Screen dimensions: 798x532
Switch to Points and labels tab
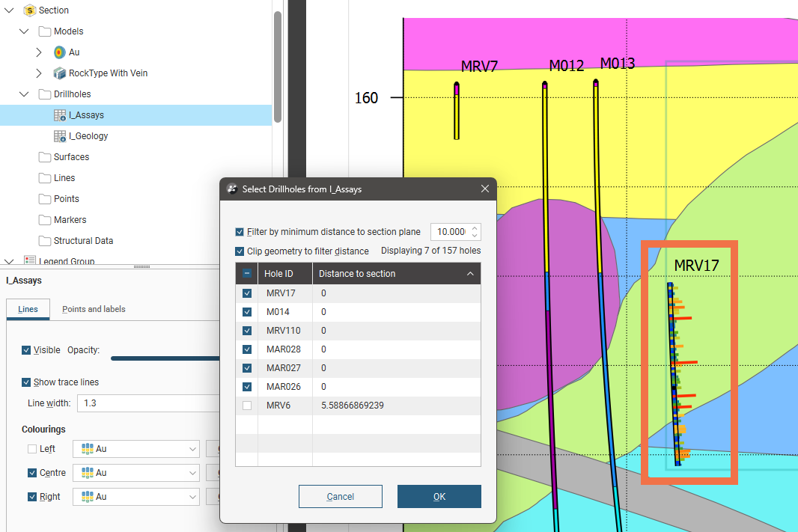[x=94, y=309]
